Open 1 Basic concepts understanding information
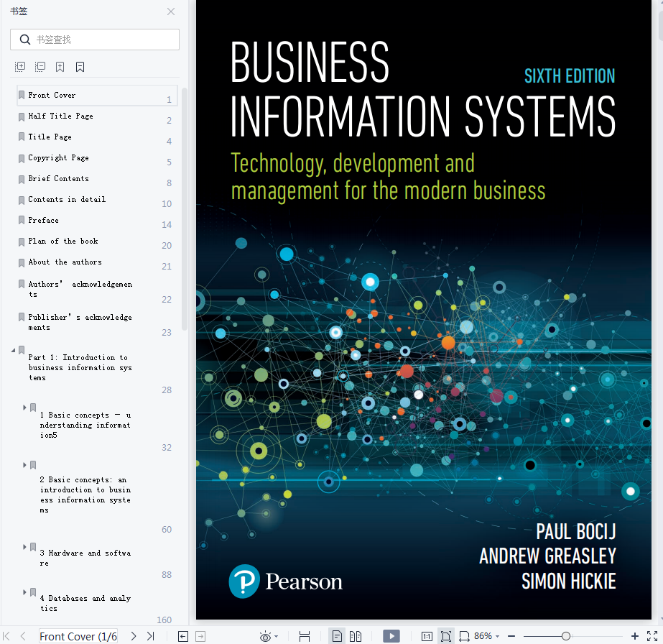The height and width of the screenshot is (644, 663). click(85, 425)
